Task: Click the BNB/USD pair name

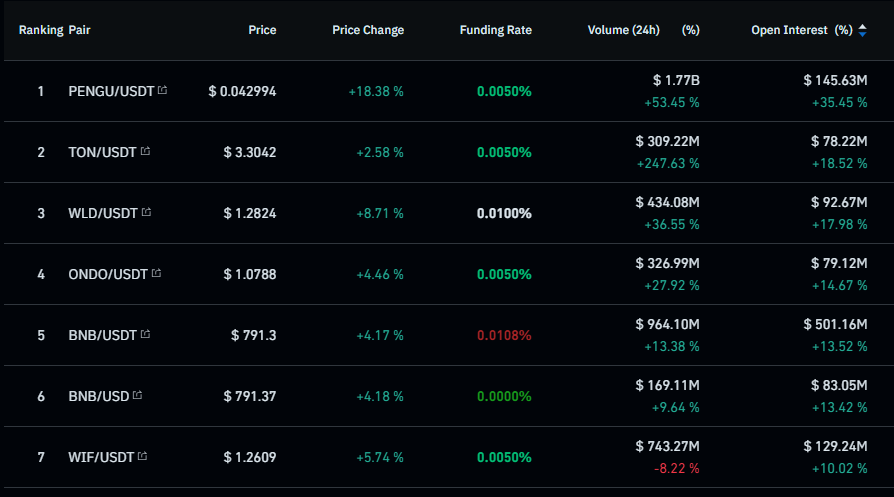Action: tap(99, 396)
